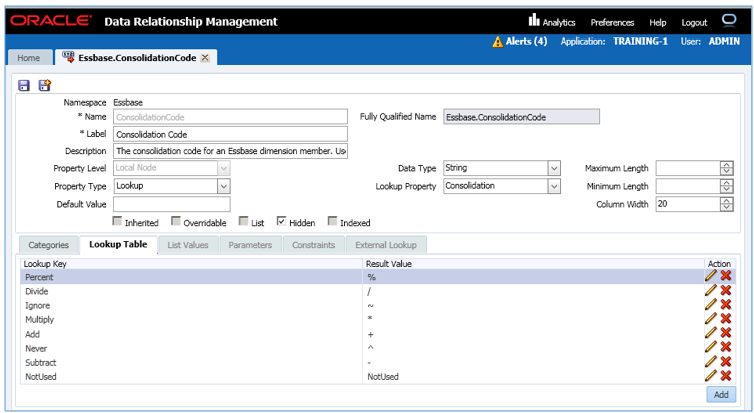Delete the Divide lookup row
The width and height of the screenshot is (754, 413).
pyautogui.click(x=726, y=290)
